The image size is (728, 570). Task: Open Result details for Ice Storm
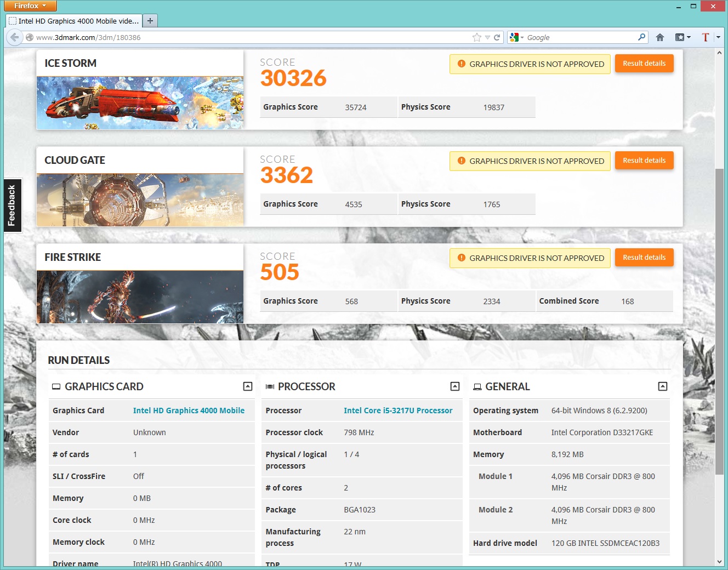(644, 64)
